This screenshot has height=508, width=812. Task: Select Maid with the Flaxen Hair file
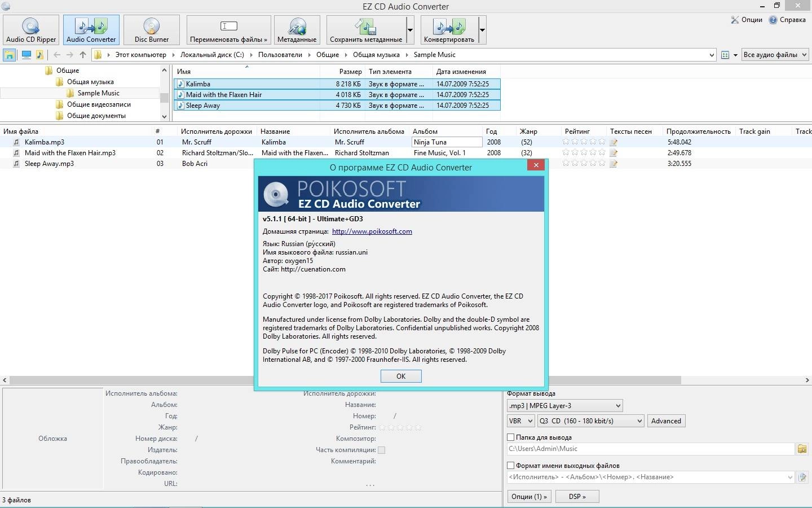(337, 94)
